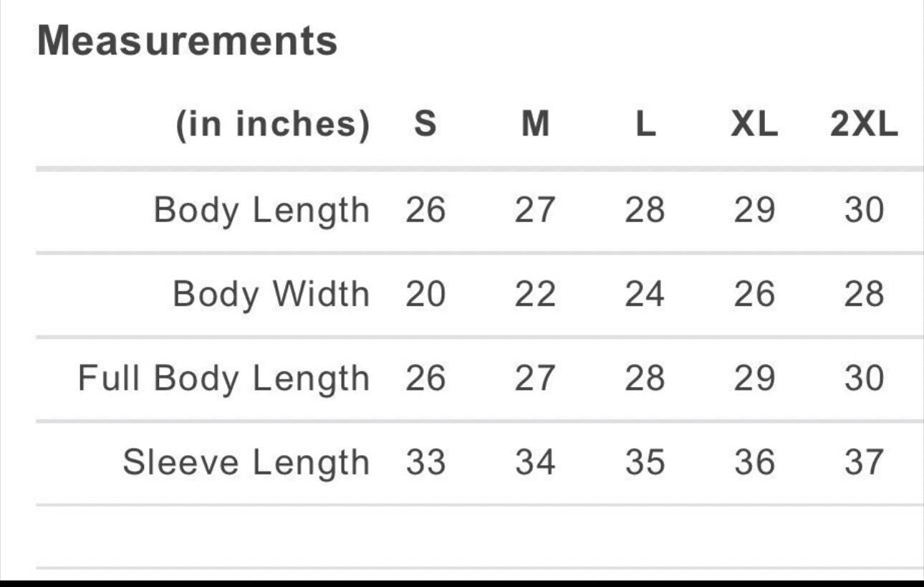Click Sleeve Length value 33 for S
The width and height of the screenshot is (924, 587).
pos(425,462)
